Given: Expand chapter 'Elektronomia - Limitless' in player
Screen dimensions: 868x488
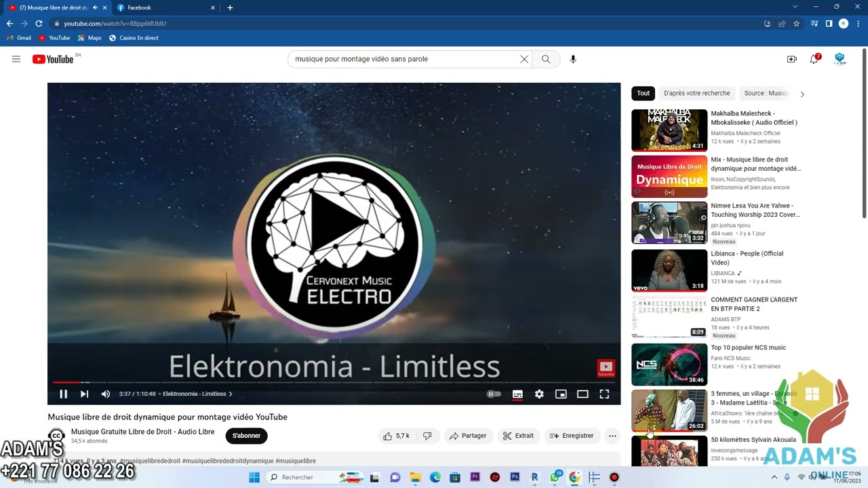Looking at the screenshot, I should [197, 394].
